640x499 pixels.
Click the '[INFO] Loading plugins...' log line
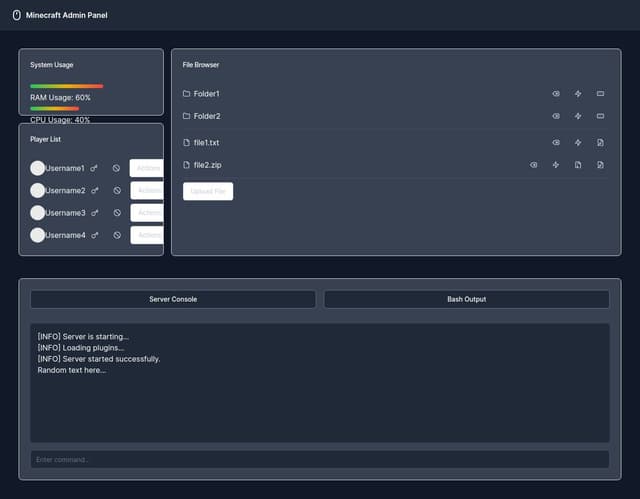pos(81,348)
